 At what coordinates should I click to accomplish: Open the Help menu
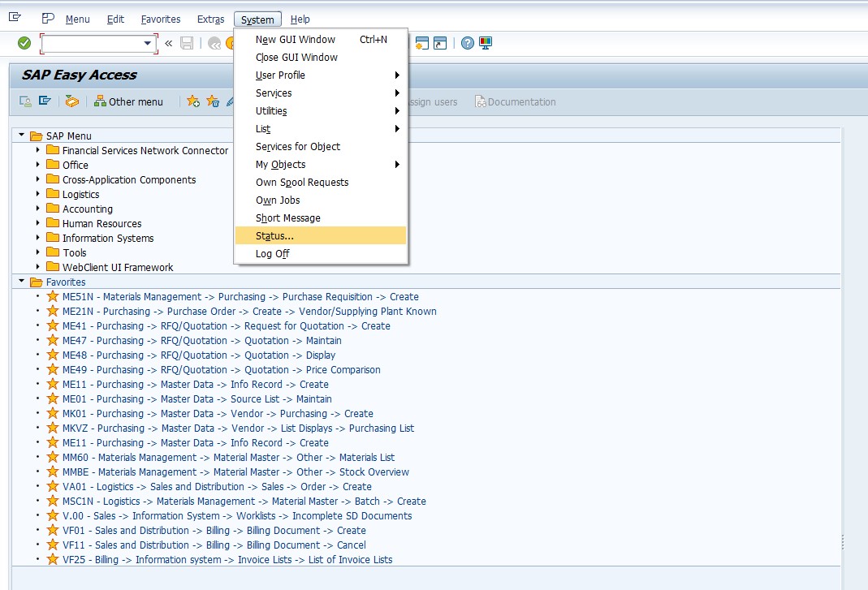click(x=300, y=19)
